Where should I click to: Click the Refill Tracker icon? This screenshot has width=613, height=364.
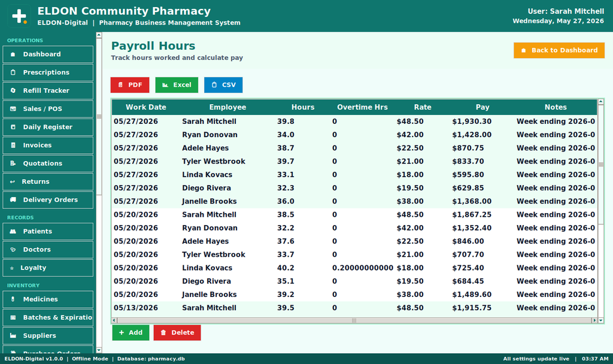13,91
